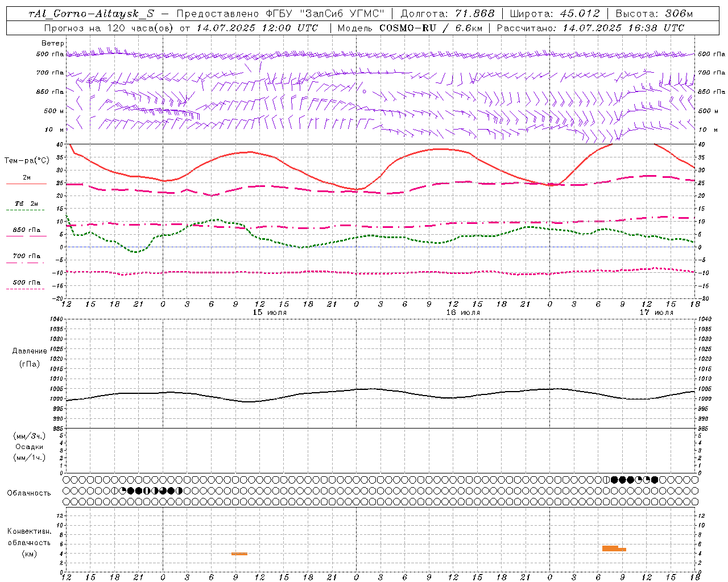Viewport: 728px width, 582px height.
Task: Click the dotted line sample under temperature legend 500 гПа
Action: pos(25,289)
